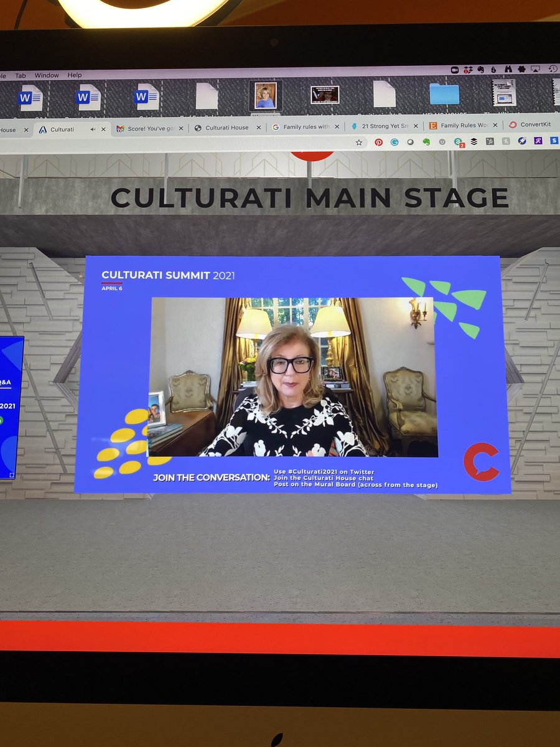Select the PDF guide thumbnail on desktop
This screenshot has height=747, width=560.
tap(504, 92)
